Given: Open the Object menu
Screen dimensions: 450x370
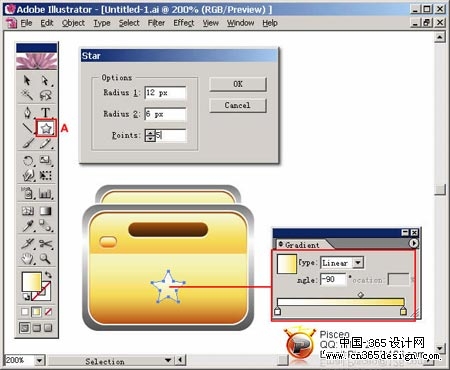Looking at the screenshot, I should click(73, 23).
